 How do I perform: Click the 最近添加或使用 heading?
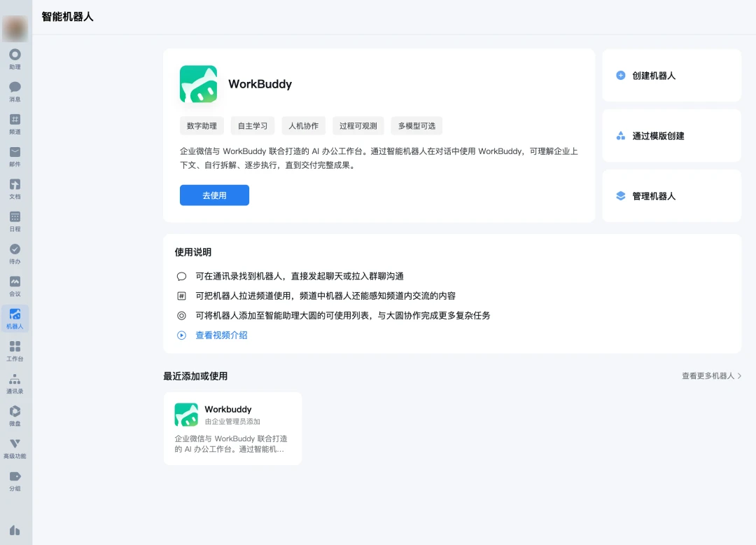pyautogui.click(x=195, y=376)
